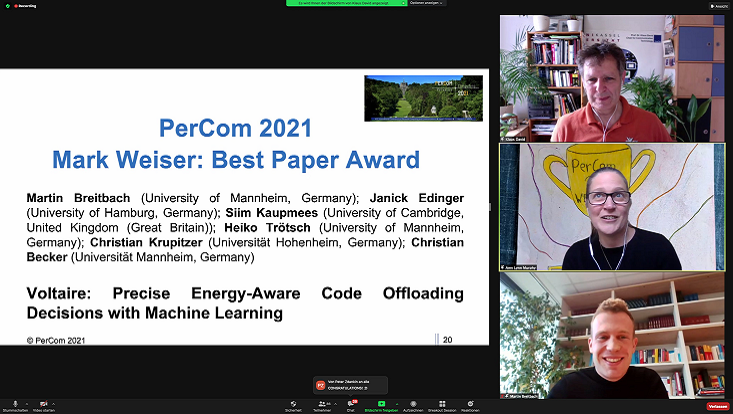The width and height of the screenshot is (733, 414).
Task: Open the Sicherheit security shield menu
Action: point(293,406)
